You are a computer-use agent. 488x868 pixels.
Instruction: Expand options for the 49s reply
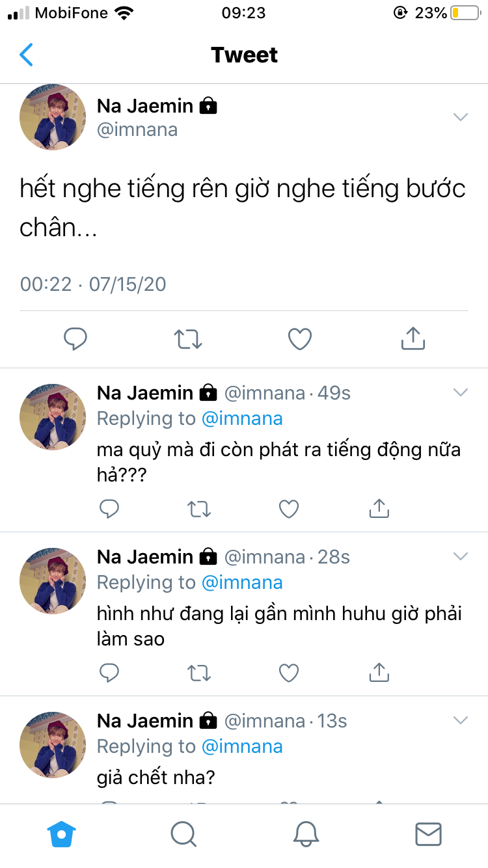coord(461,392)
